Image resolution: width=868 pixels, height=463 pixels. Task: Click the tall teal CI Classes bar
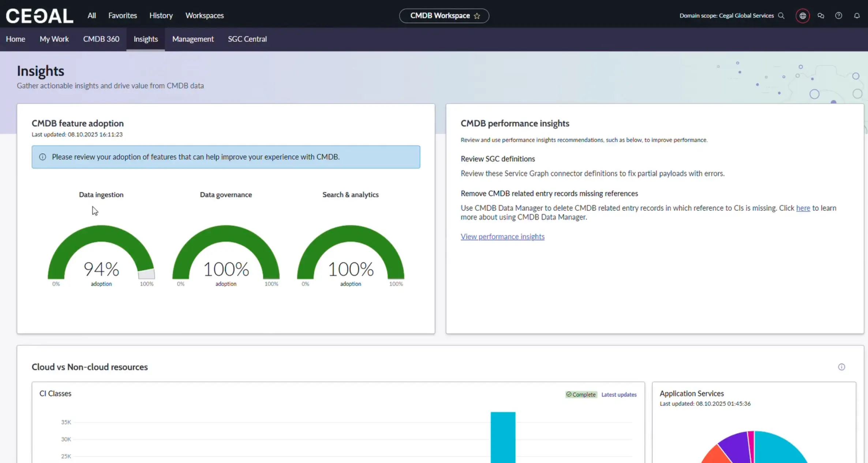(503, 438)
